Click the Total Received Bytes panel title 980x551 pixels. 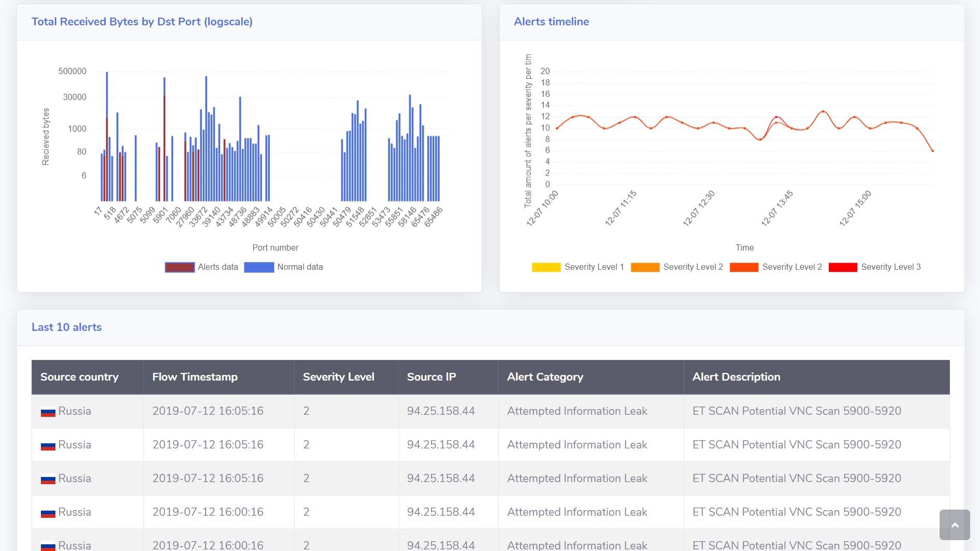point(142,22)
